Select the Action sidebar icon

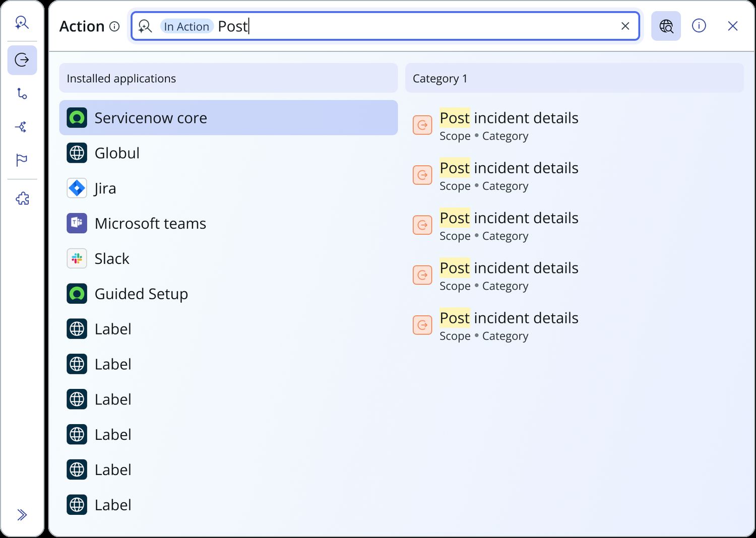point(22,60)
